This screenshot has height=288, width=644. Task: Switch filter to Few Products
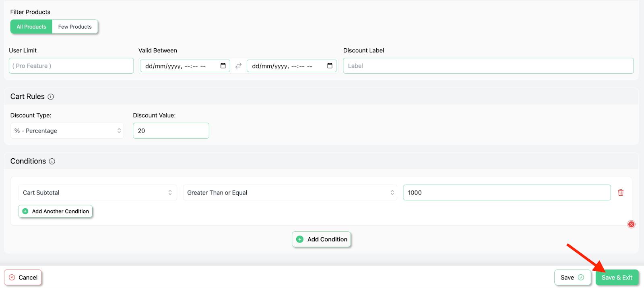(75, 27)
